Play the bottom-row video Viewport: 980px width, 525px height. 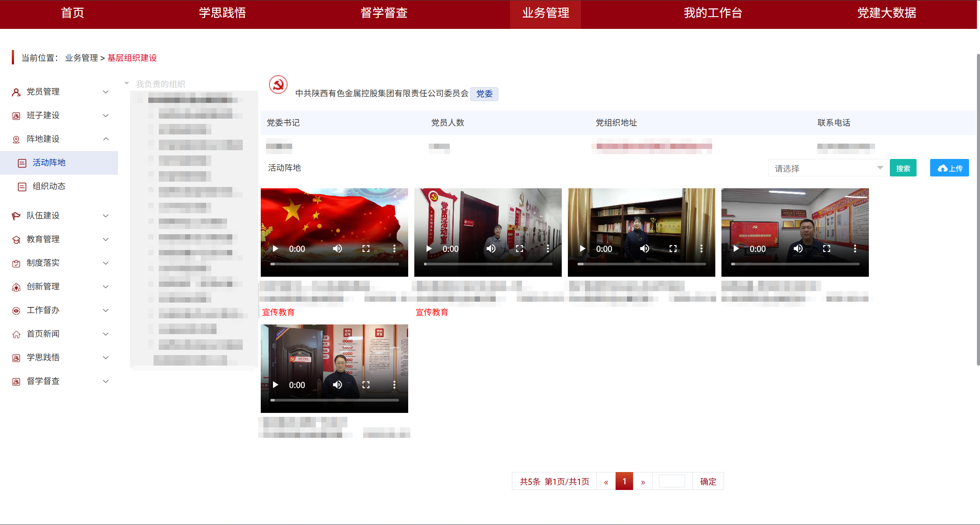(276, 385)
